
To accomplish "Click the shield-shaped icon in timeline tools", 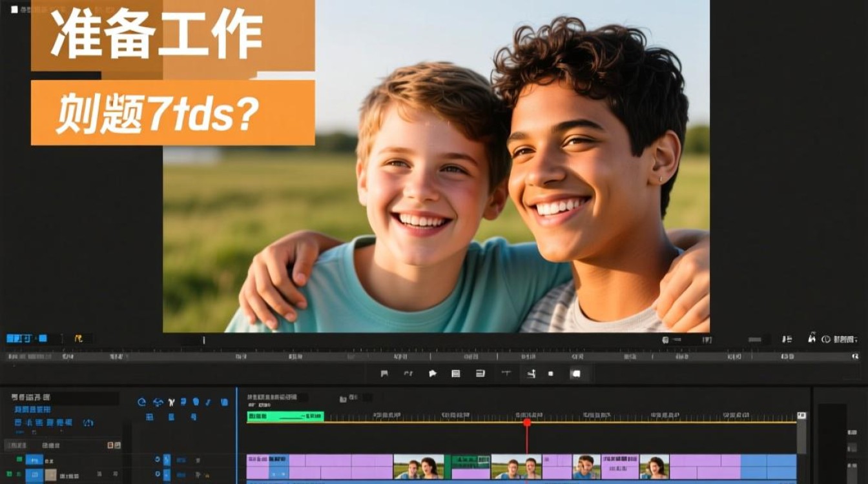I will pos(196,401).
